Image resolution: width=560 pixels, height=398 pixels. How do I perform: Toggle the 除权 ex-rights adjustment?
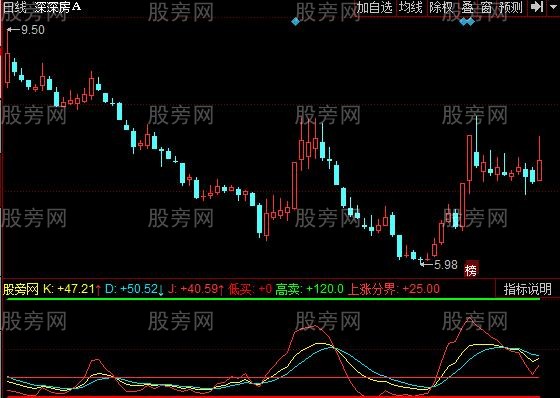(x=441, y=8)
